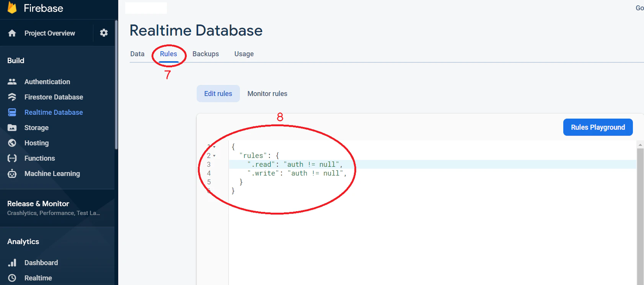
Task: Switch to the Backups tab
Action: [x=205, y=54]
